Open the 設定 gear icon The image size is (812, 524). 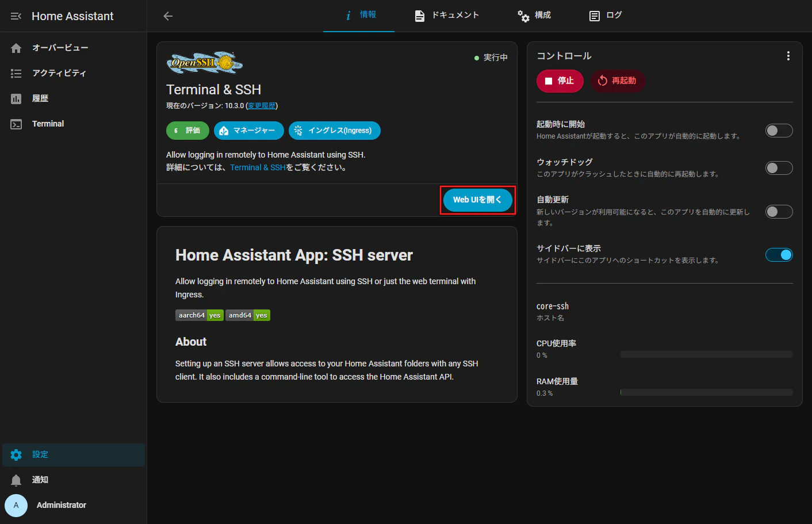(16, 454)
